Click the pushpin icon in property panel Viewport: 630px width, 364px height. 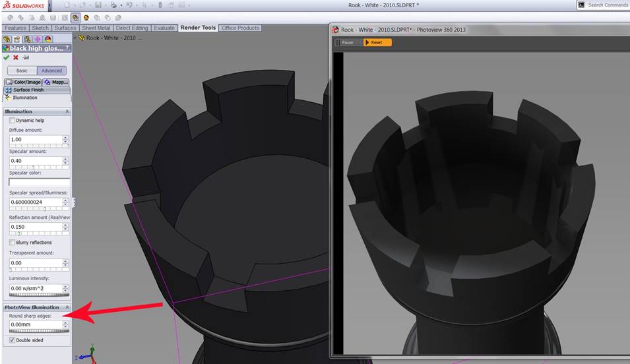26,57
